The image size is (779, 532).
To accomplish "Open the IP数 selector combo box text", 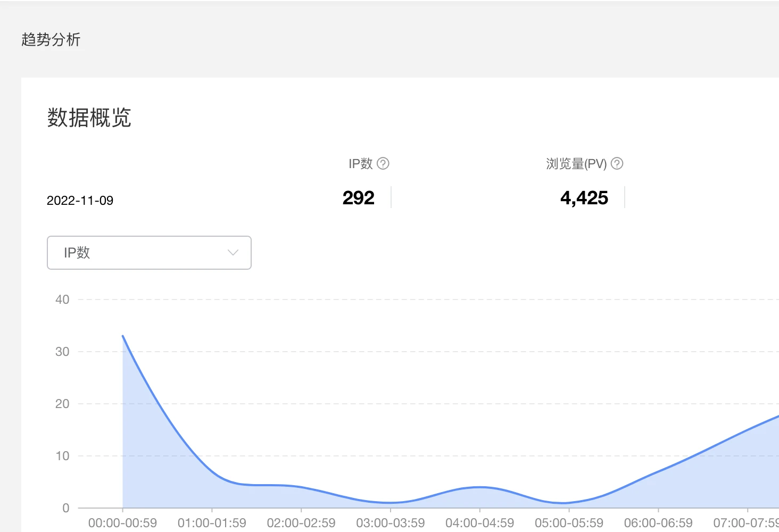I will [77, 253].
